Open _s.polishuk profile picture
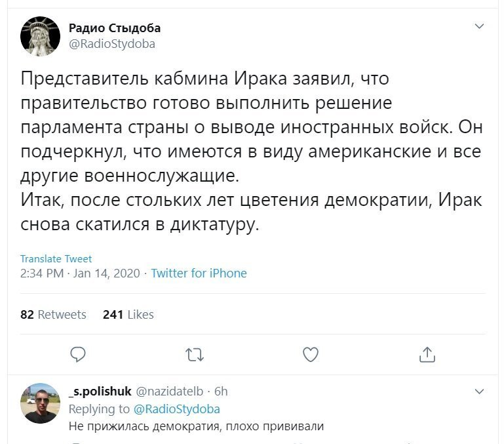This screenshot has width=504, height=444. coord(40,403)
